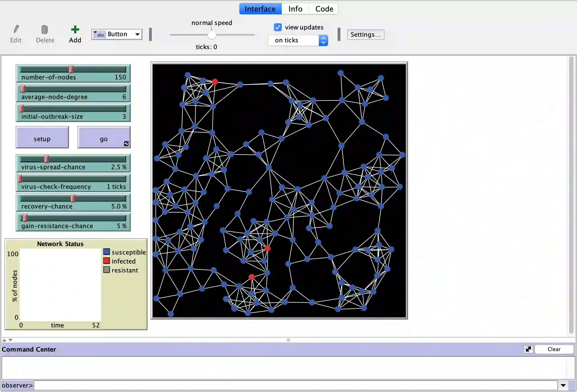The width and height of the screenshot is (577, 392).
Task: Click the red infected legend swatch
Action: [106, 261]
